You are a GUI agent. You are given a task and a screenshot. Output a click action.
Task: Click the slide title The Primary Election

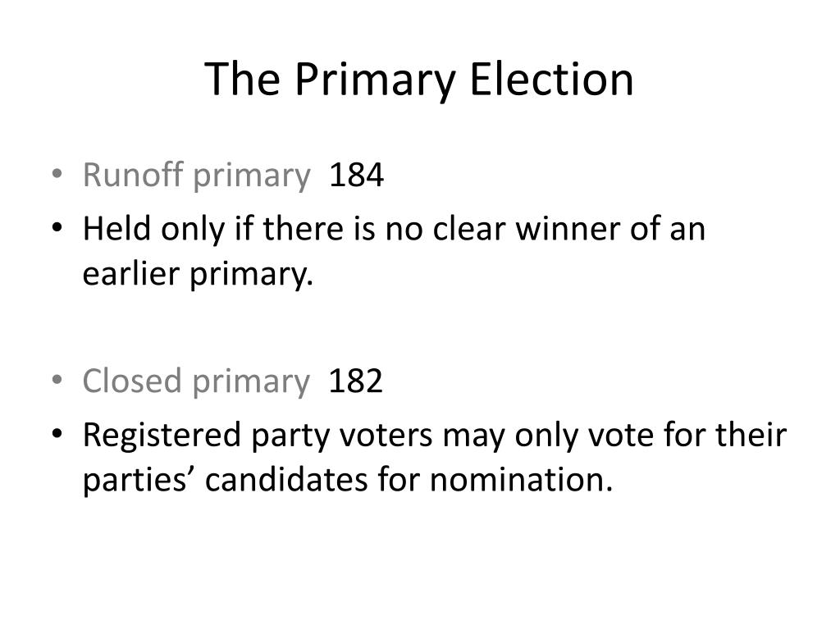click(419, 80)
